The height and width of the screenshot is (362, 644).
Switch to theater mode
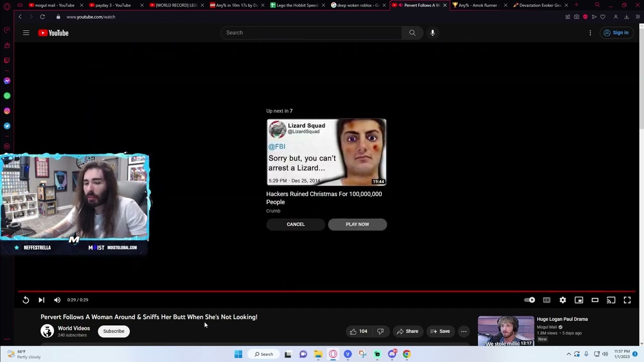point(595,300)
